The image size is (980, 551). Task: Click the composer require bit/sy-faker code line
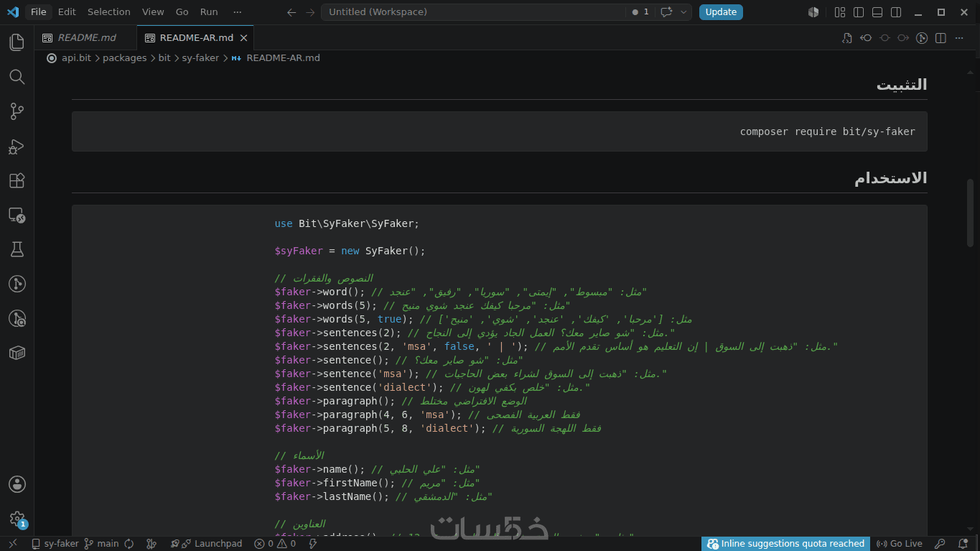[x=827, y=131]
